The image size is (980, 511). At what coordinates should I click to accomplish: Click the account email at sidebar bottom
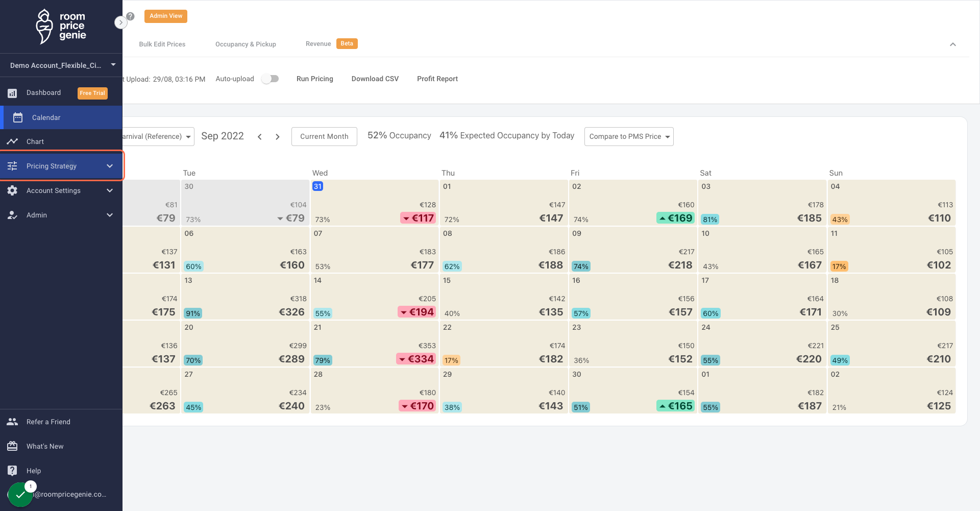pyautogui.click(x=70, y=494)
